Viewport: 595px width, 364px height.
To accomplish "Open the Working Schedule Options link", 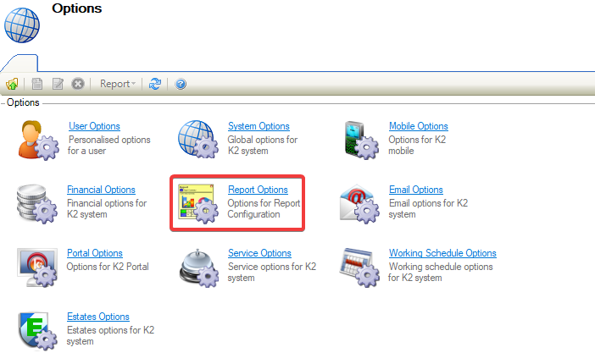I will (x=442, y=253).
